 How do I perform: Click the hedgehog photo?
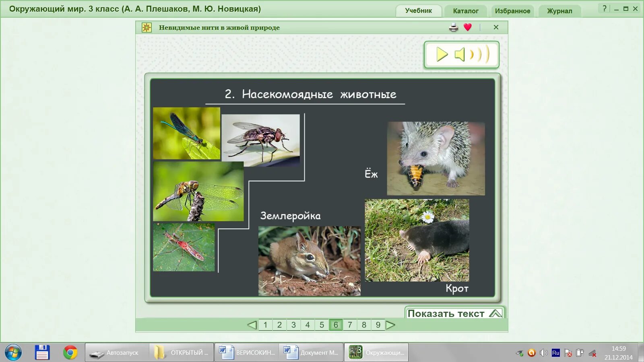pyautogui.click(x=436, y=158)
